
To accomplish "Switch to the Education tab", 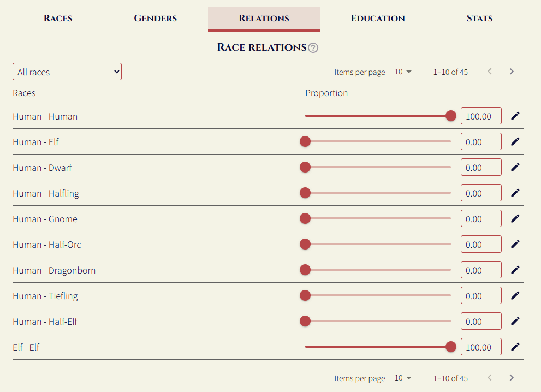I will tap(378, 18).
